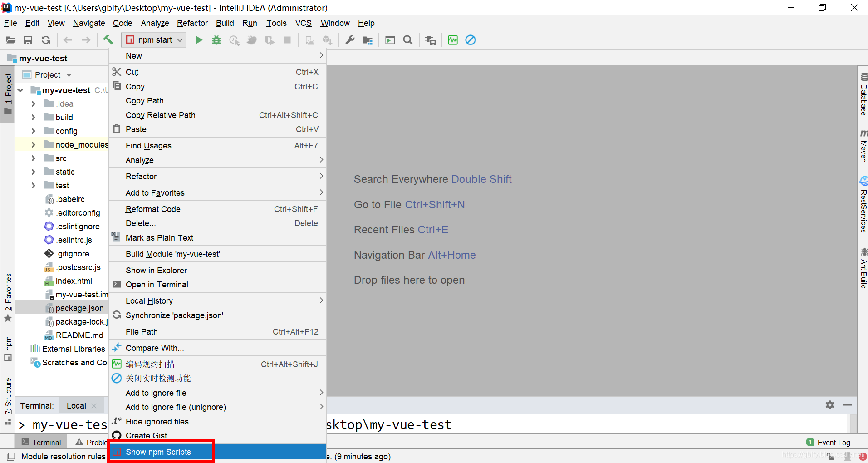Image resolution: width=868 pixels, height=463 pixels.
Task: Navigate back with the left arrow icon
Action: [68, 40]
